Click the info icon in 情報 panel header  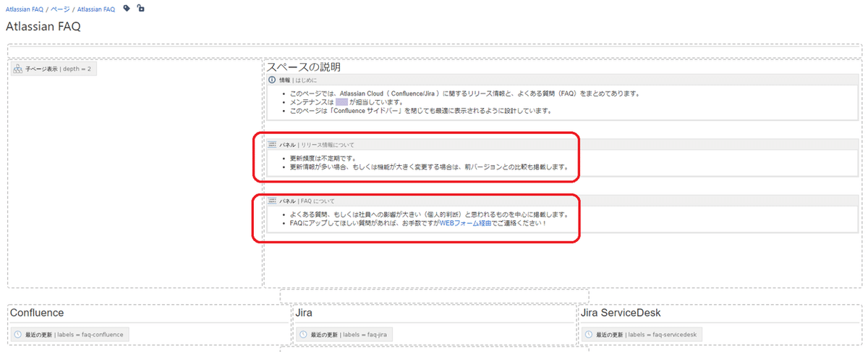(x=273, y=80)
